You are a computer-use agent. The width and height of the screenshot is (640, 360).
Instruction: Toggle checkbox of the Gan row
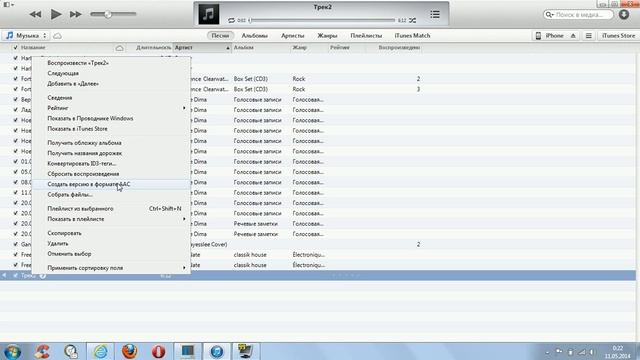16,244
